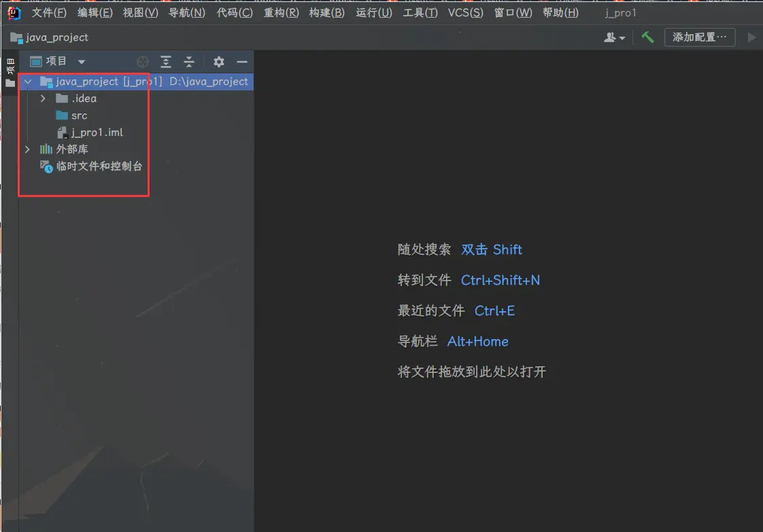Click the 添加配置 button
The height and width of the screenshot is (532, 763).
pyautogui.click(x=699, y=37)
